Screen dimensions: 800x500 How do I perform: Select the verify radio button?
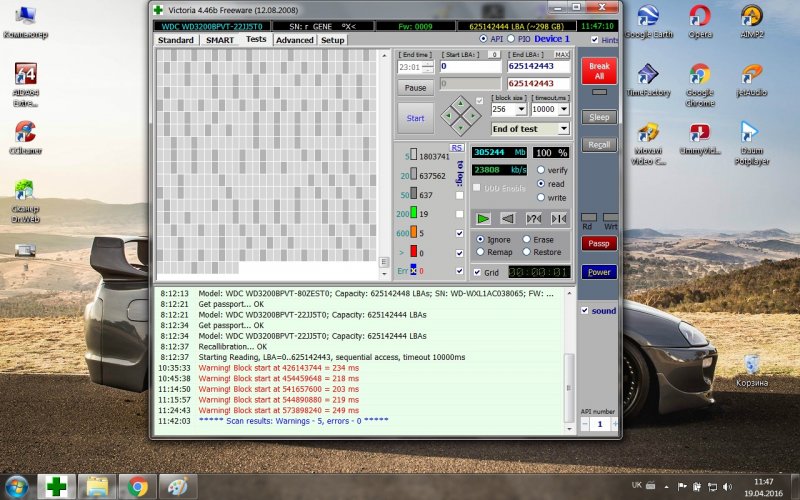pos(541,170)
